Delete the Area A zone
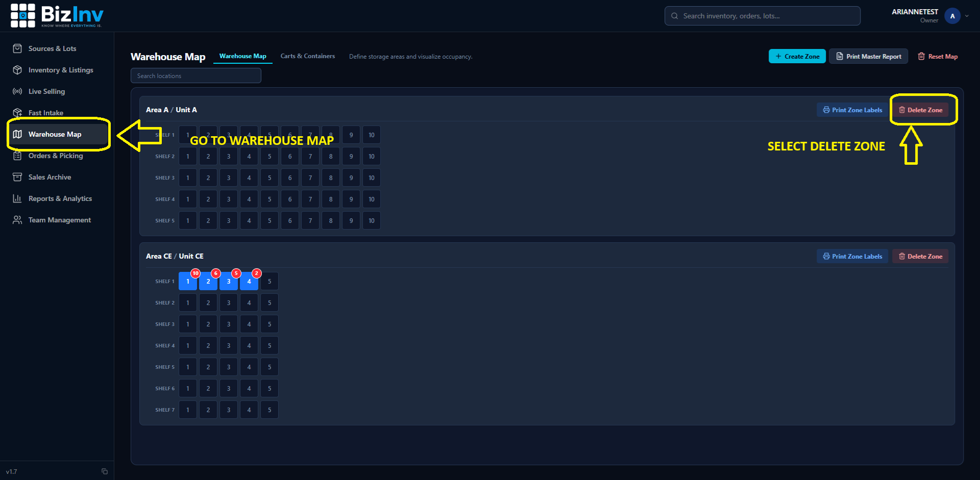This screenshot has width=980, height=480. tap(920, 110)
